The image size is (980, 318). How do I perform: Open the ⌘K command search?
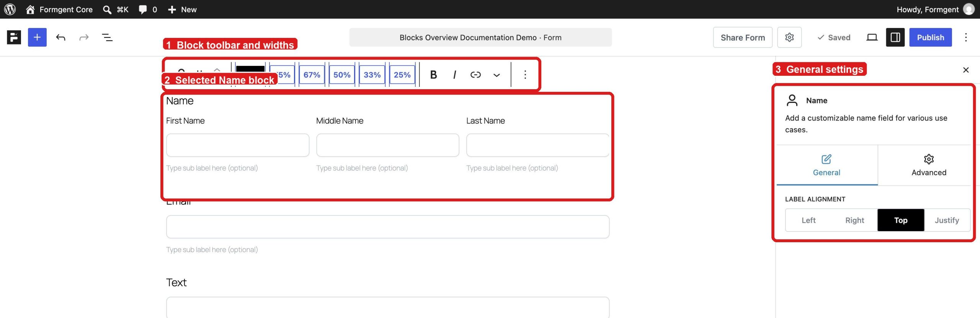[x=116, y=9]
